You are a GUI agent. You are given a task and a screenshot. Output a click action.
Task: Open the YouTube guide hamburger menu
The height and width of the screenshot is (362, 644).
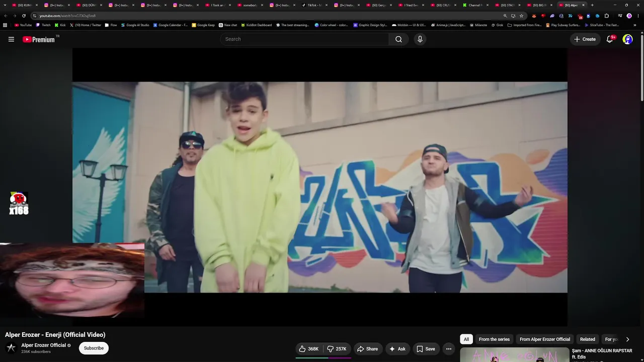click(x=11, y=39)
